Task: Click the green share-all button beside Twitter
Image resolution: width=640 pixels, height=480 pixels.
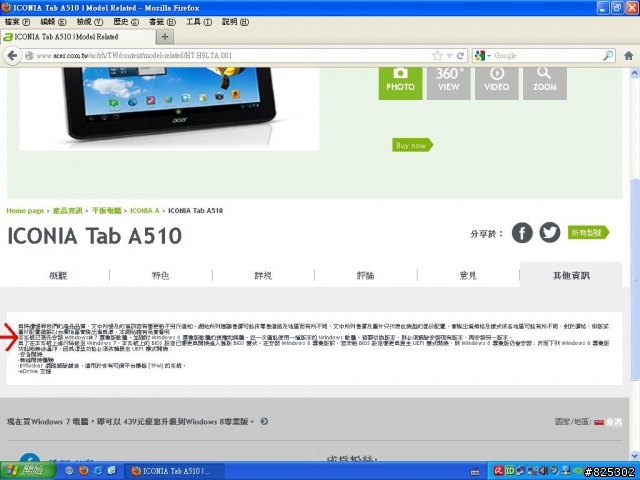Action: 588,233
